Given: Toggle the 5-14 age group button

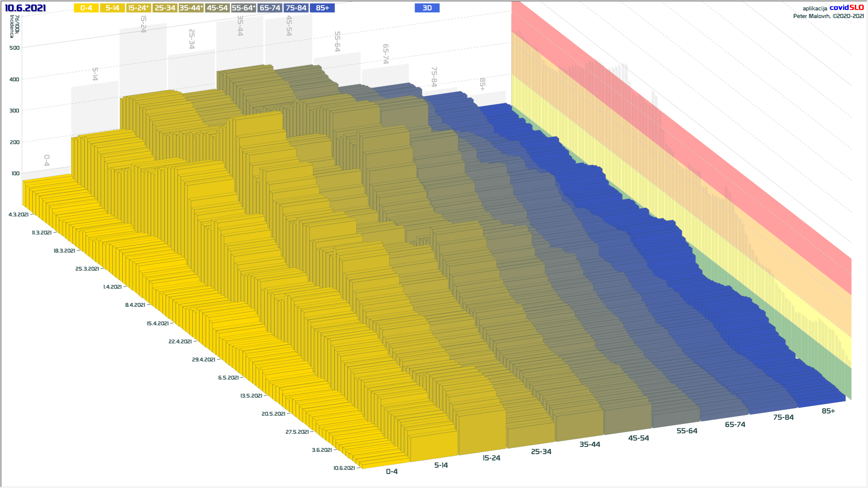Looking at the screenshot, I should (112, 8).
